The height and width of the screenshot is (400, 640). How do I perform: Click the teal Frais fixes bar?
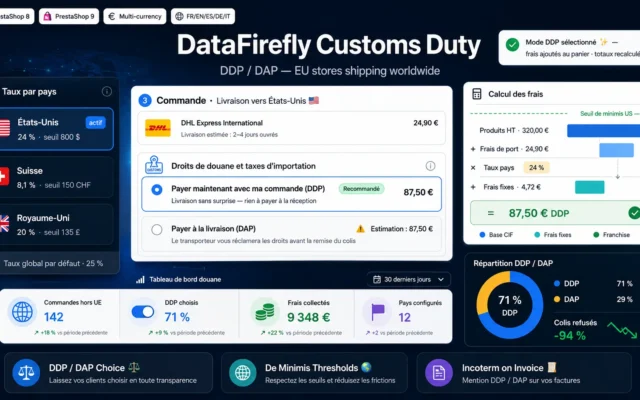tap(589, 187)
